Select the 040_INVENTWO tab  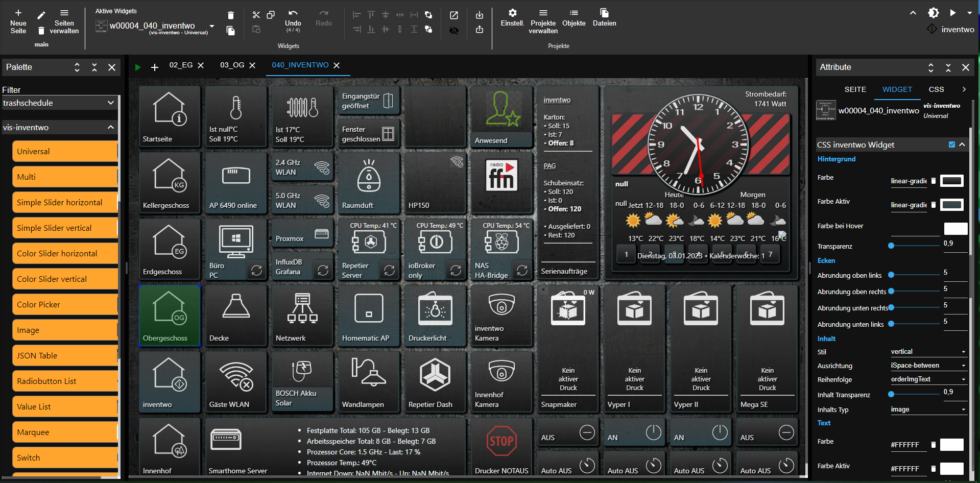point(300,65)
